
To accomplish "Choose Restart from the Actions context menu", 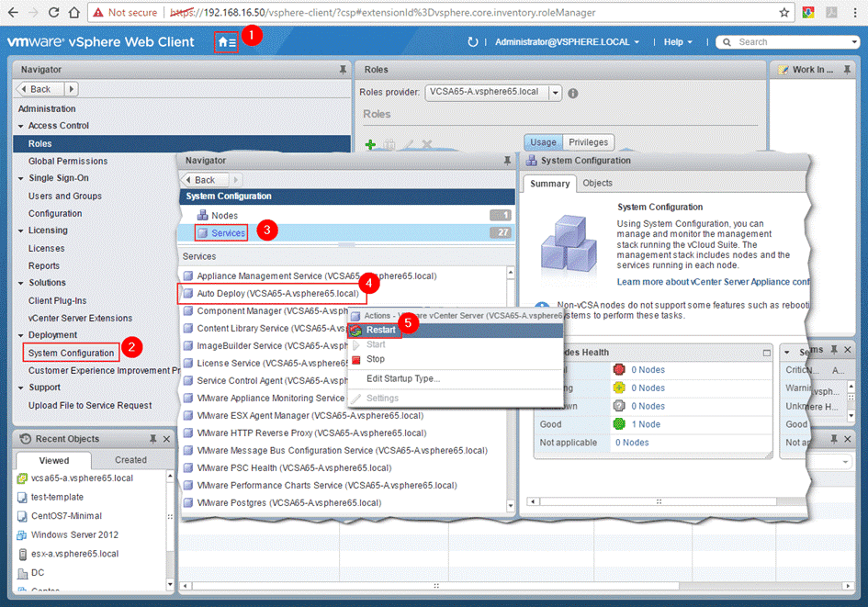I will click(x=382, y=331).
